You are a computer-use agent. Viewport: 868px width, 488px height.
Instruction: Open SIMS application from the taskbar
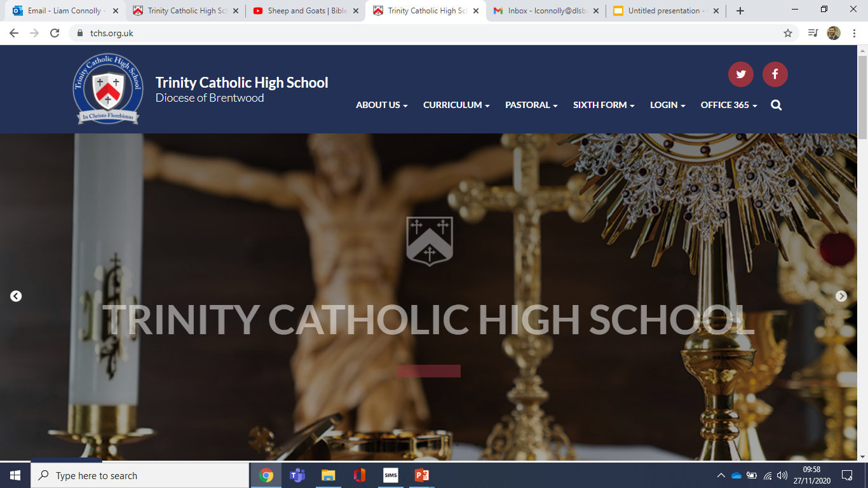point(391,475)
